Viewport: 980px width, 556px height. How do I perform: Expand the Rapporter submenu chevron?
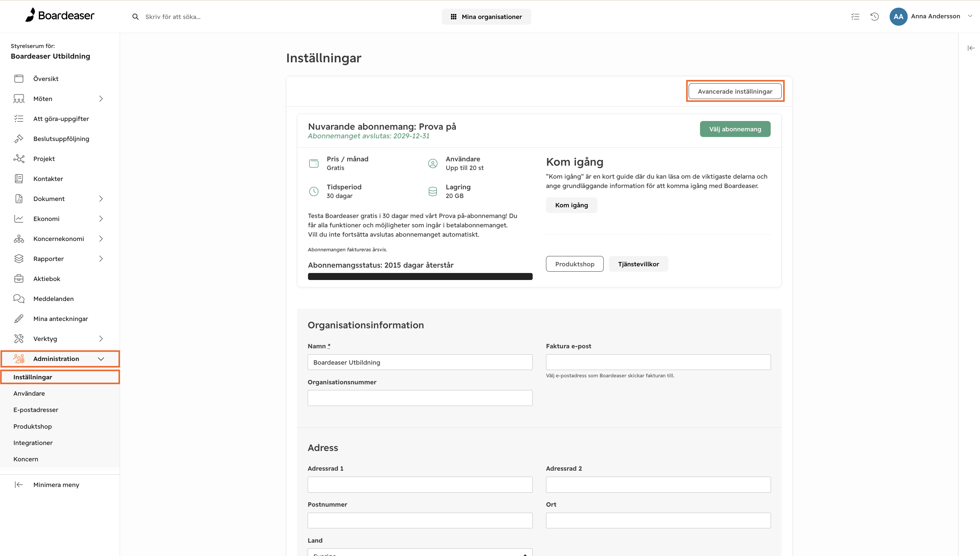tap(101, 259)
